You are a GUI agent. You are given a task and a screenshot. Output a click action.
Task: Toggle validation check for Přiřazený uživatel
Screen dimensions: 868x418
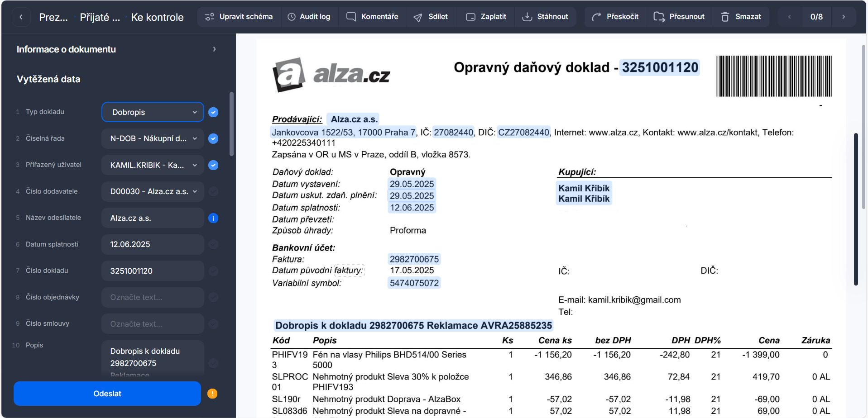click(x=213, y=165)
